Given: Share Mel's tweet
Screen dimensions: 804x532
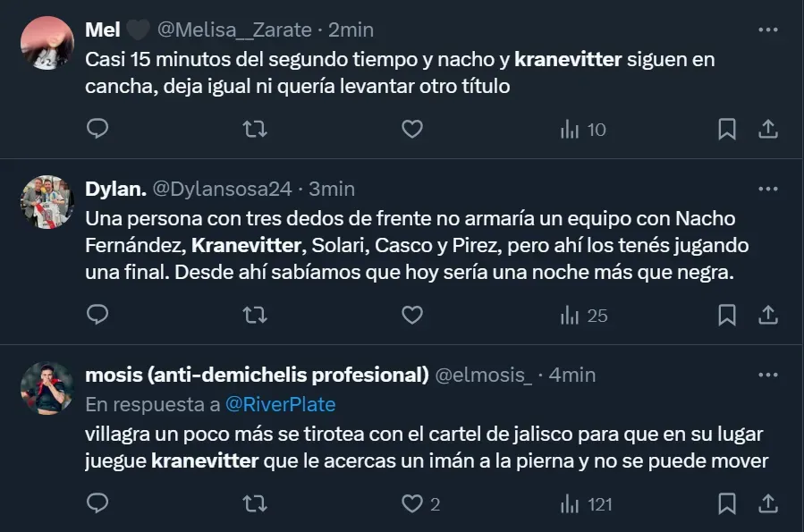Looking at the screenshot, I should coord(767,130).
